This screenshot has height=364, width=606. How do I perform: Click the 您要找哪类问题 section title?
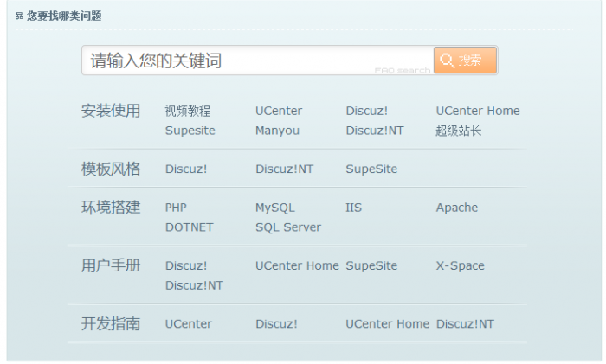(x=64, y=16)
